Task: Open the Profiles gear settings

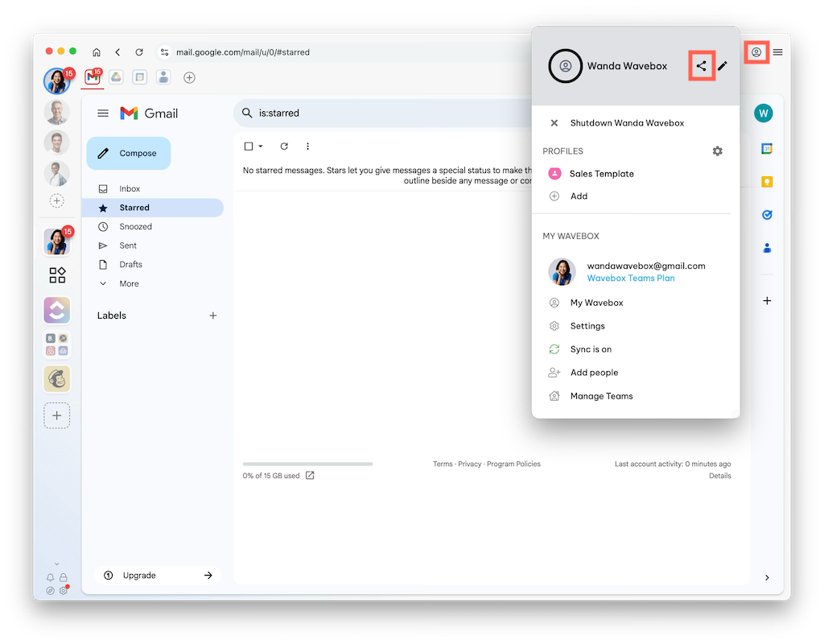Action: tap(717, 151)
